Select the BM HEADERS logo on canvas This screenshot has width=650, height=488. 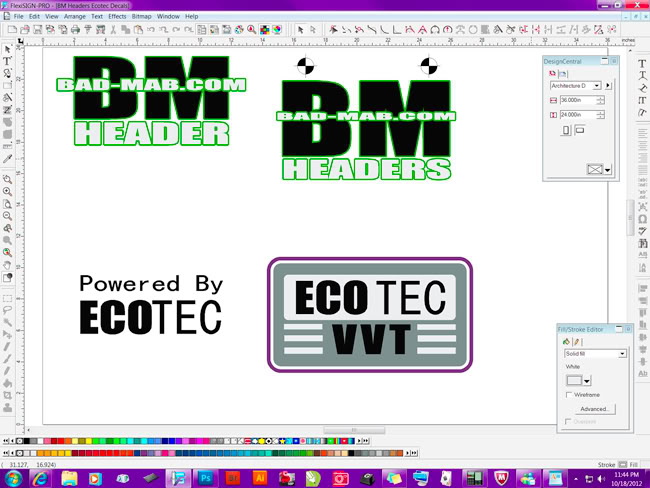point(366,130)
